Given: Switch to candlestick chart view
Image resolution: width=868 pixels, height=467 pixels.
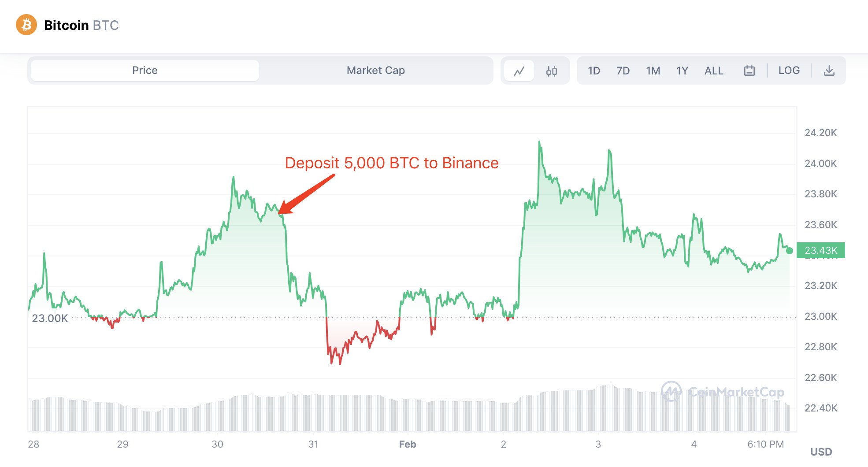Looking at the screenshot, I should pos(551,71).
